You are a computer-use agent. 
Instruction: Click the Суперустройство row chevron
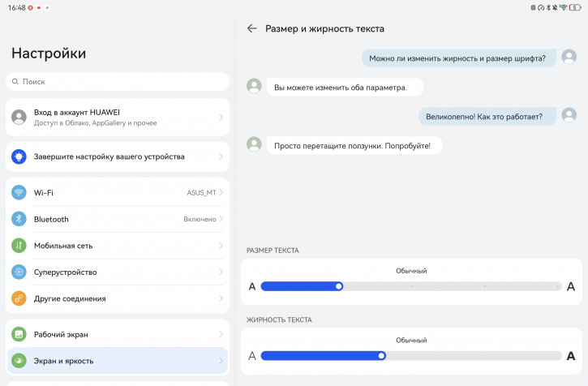221,272
